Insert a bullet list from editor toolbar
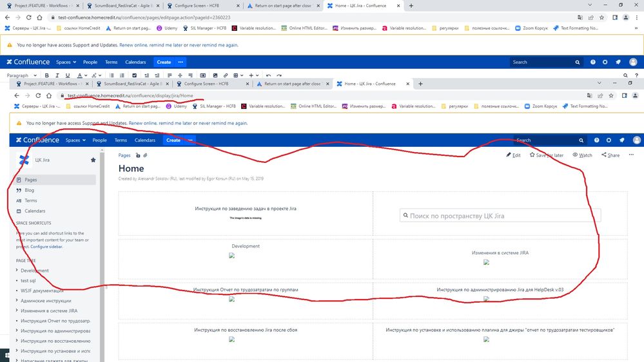Screen dimensions: 644x362 112,75
